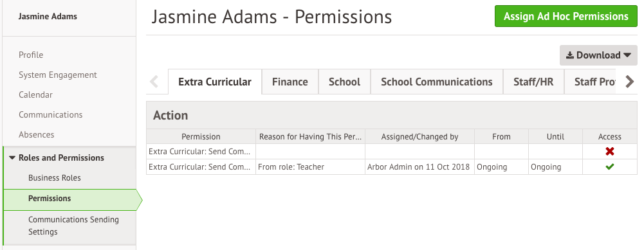Screen dimensions: 644x250
Task: Open the row assigned from role Teacher
Action: tap(391, 166)
